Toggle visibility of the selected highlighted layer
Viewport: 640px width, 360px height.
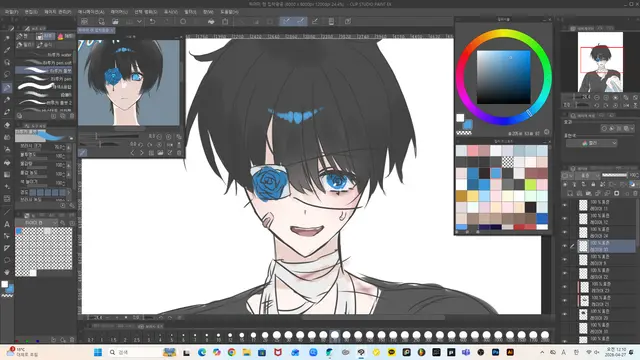point(565,246)
